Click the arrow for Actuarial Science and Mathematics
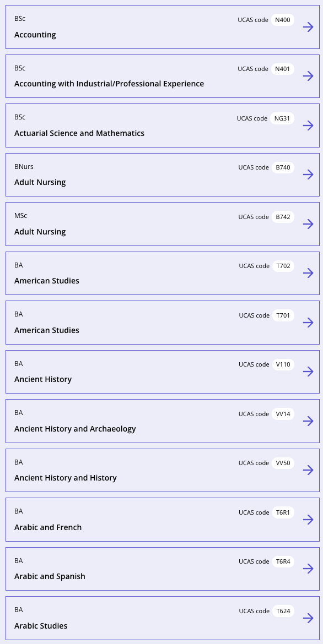The height and width of the screenshot is (644, 323). (308, 125)
